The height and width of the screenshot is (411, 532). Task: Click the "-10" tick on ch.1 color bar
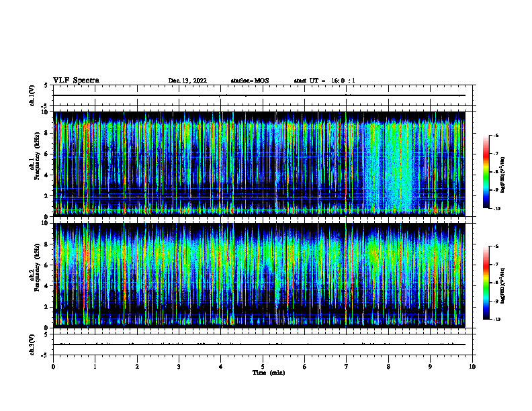pos(496,209)
